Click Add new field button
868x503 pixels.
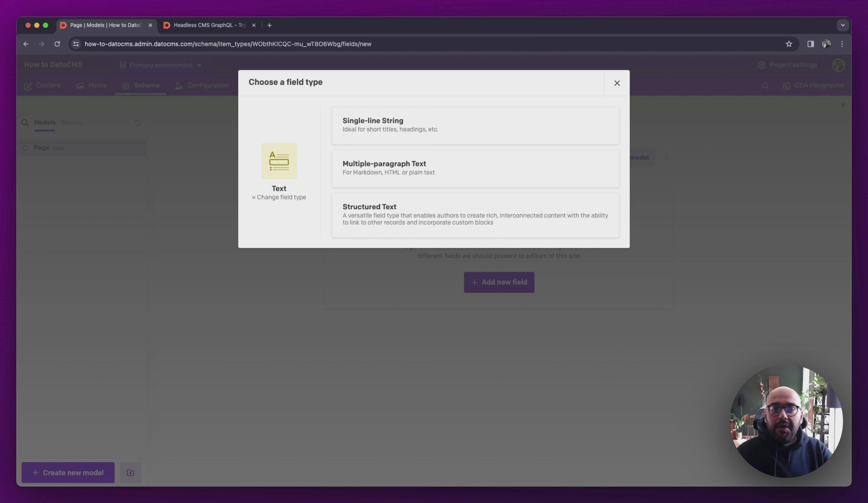pyautogui.click(x=499, y=282)
